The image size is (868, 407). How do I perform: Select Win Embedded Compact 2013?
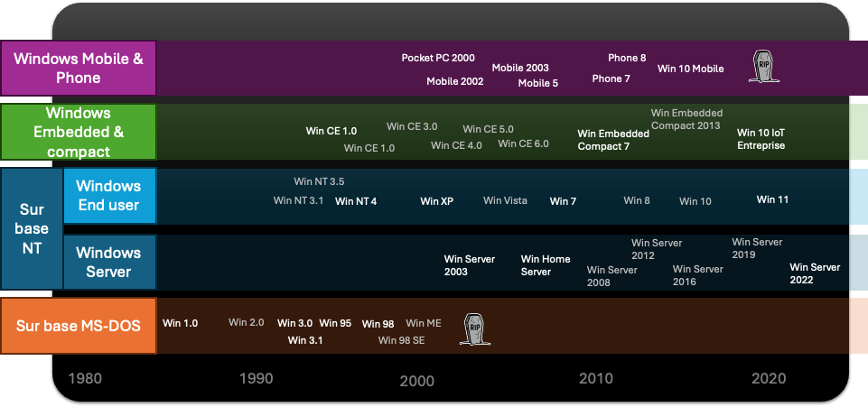(x=687, y=119)
